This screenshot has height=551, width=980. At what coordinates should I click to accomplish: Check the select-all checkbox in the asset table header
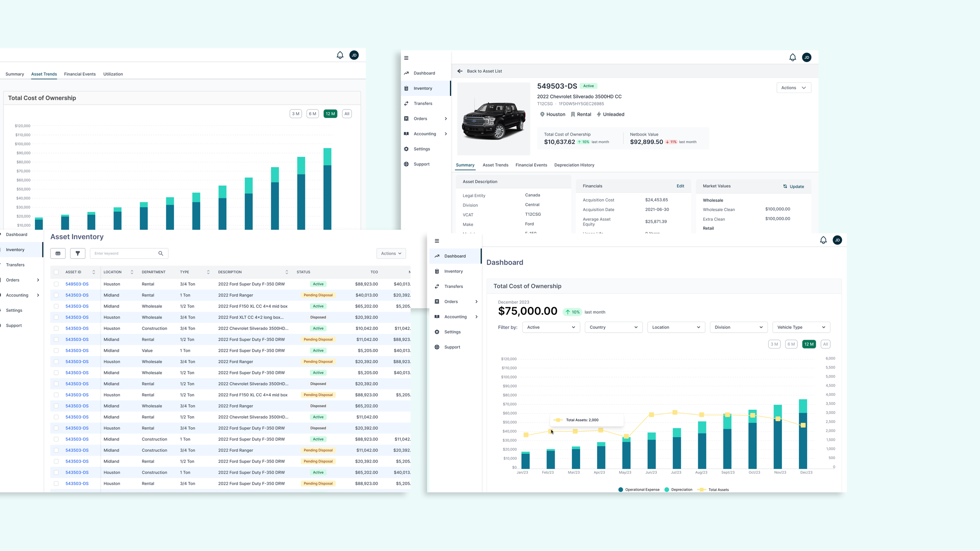point(56,272)
